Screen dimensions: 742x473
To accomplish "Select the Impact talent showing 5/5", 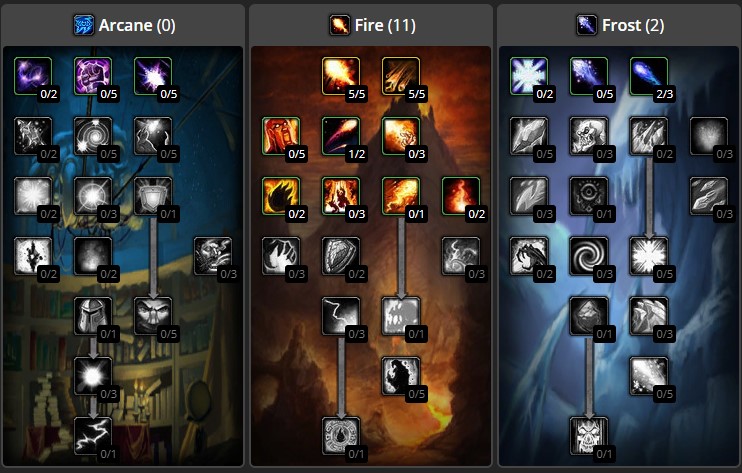I will point(401,76).
